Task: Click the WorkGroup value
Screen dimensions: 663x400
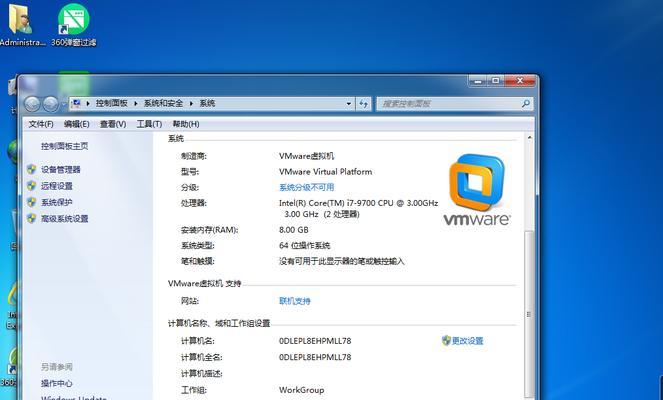Action: pyautogui.click(x=301, y=390)
